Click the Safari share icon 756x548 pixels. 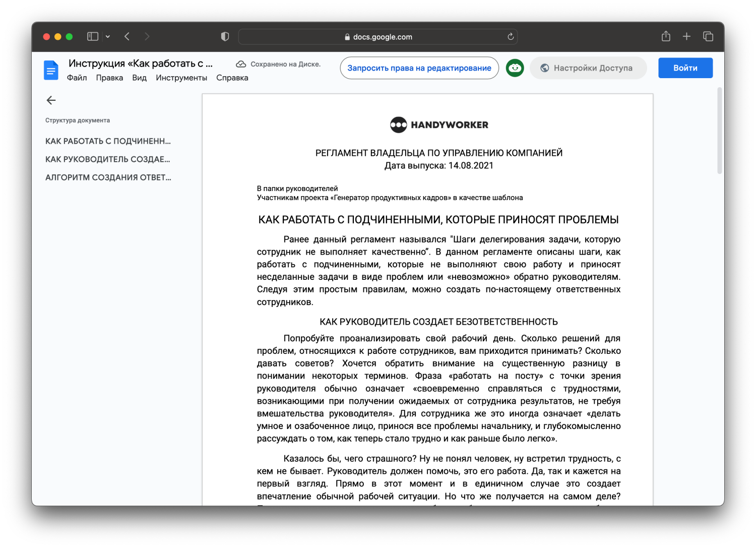click(x=666, y=36)
